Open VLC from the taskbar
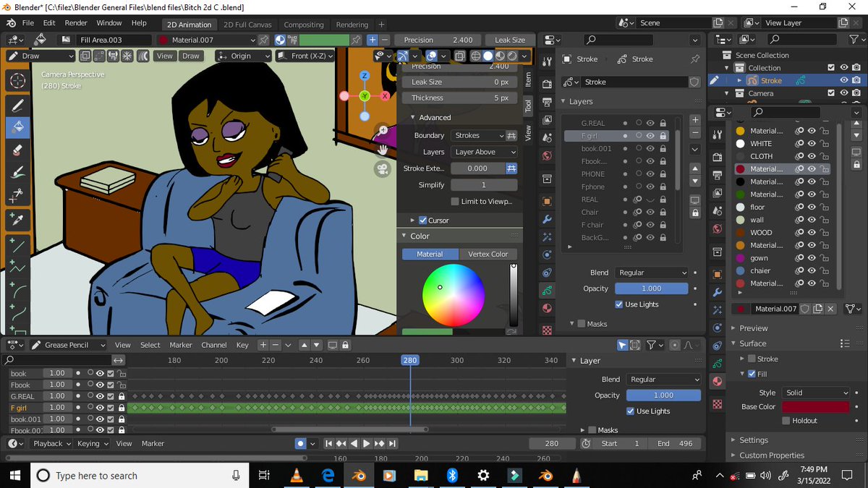 (296, 475)
